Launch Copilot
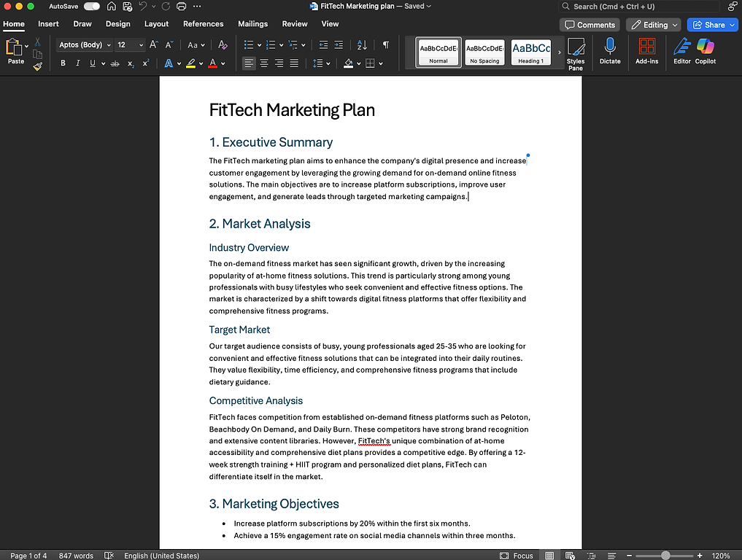The image size is (742, 560). (x=705, y=51)
